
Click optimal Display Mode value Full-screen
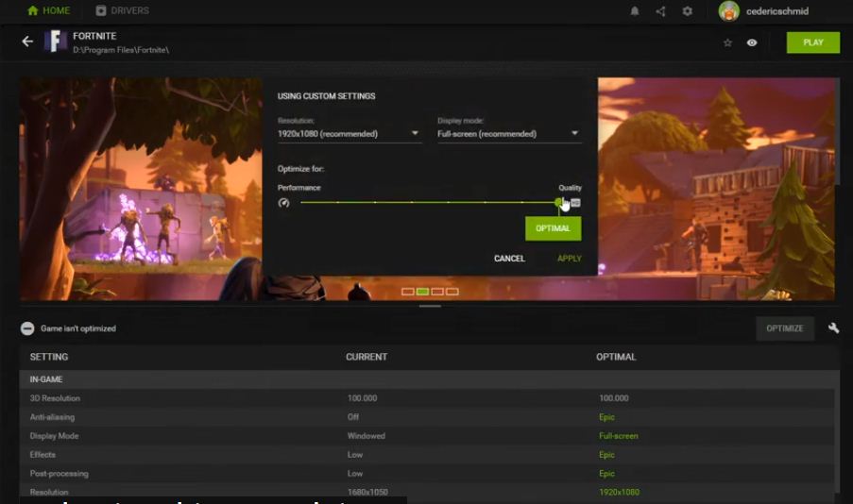619,436
